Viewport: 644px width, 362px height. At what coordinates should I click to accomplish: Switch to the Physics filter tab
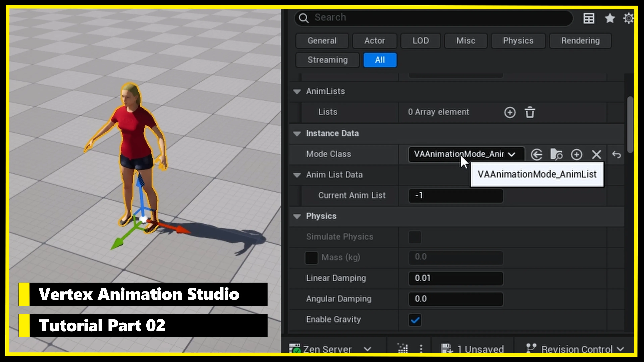click(x=518, y=40)
